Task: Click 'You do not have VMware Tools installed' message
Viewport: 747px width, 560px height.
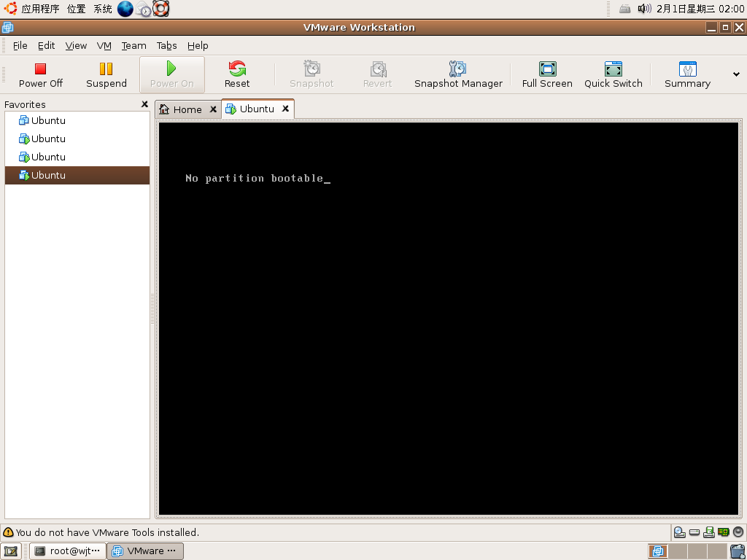Action: click(x=108, y=532)
